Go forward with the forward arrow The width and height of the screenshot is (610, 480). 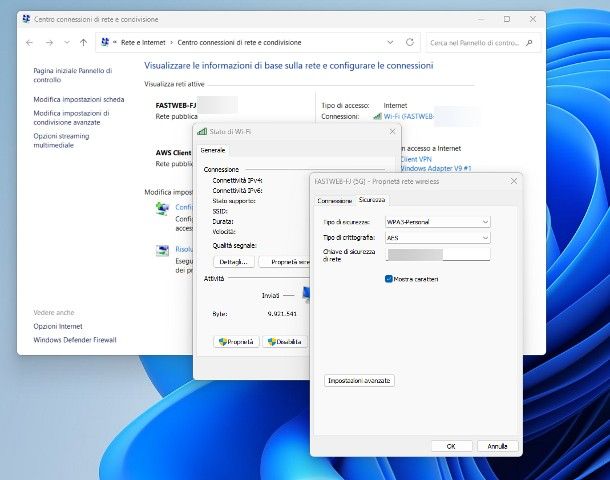tap(49, 43)
